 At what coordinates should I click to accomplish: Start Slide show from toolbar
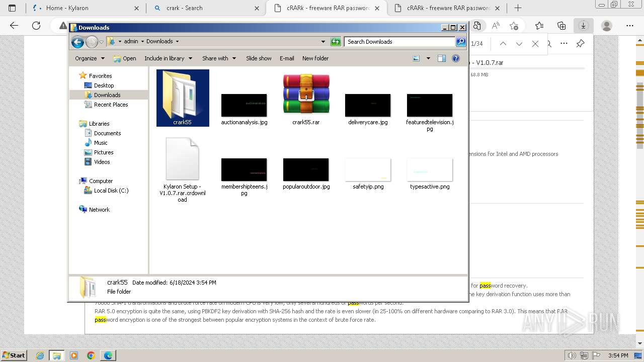pyautogui.click(x=259, y=58)
